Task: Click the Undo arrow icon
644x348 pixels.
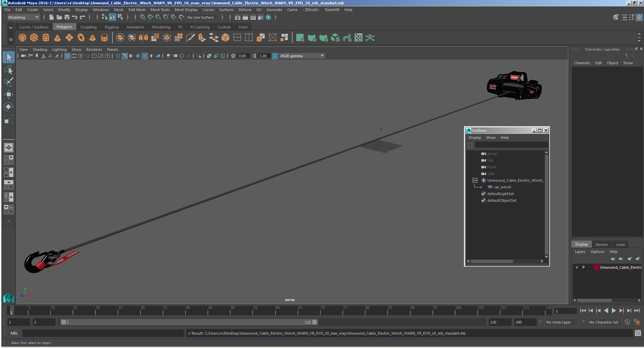Action: (75, 17)
